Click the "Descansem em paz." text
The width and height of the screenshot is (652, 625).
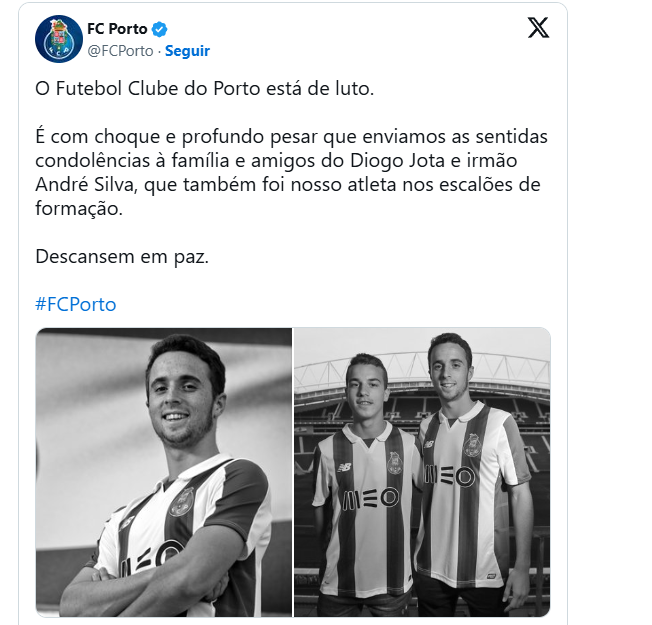(x=122, y=256)
